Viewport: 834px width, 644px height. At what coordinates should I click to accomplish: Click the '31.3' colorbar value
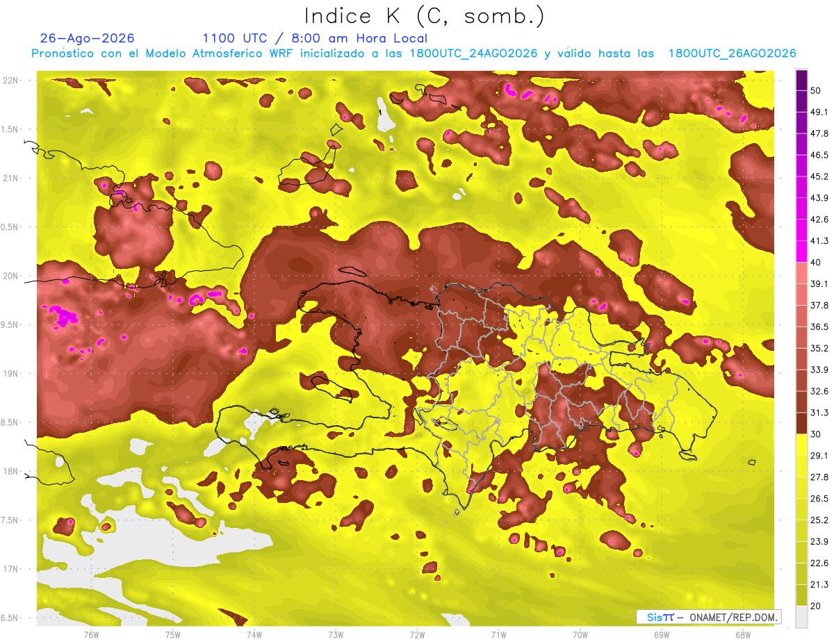[x=819, y=413]
